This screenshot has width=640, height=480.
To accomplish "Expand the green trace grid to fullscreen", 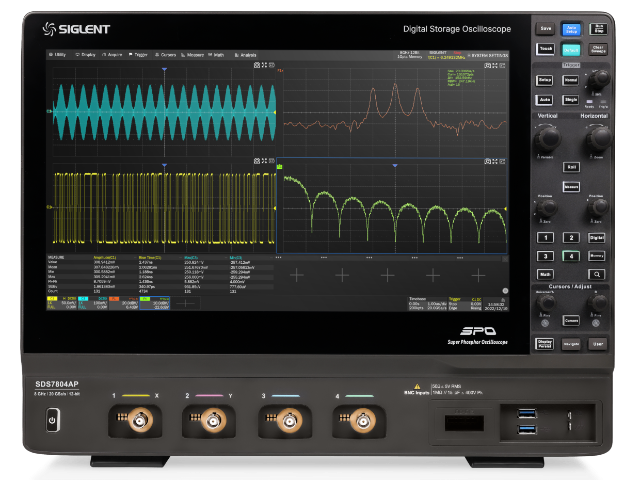I will pos(495,162).
